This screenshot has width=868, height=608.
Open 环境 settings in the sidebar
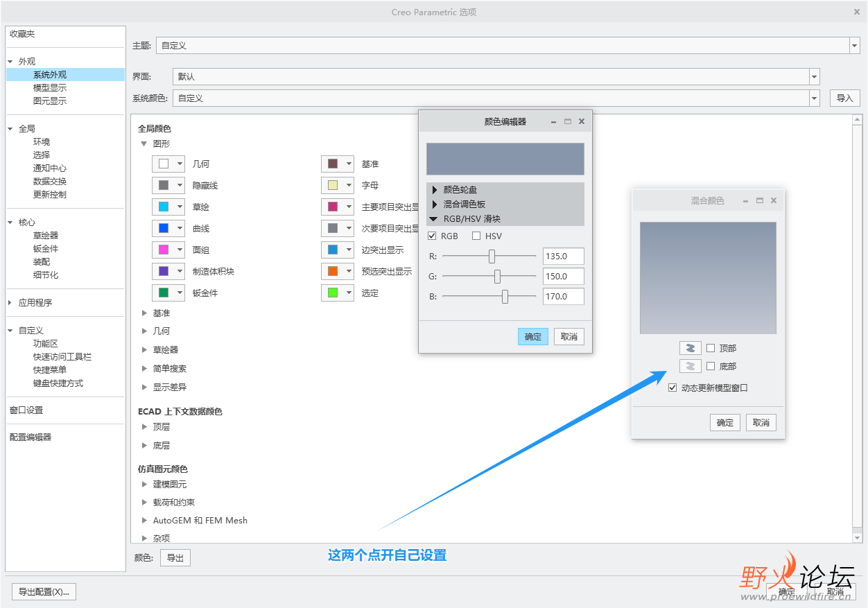42,142
